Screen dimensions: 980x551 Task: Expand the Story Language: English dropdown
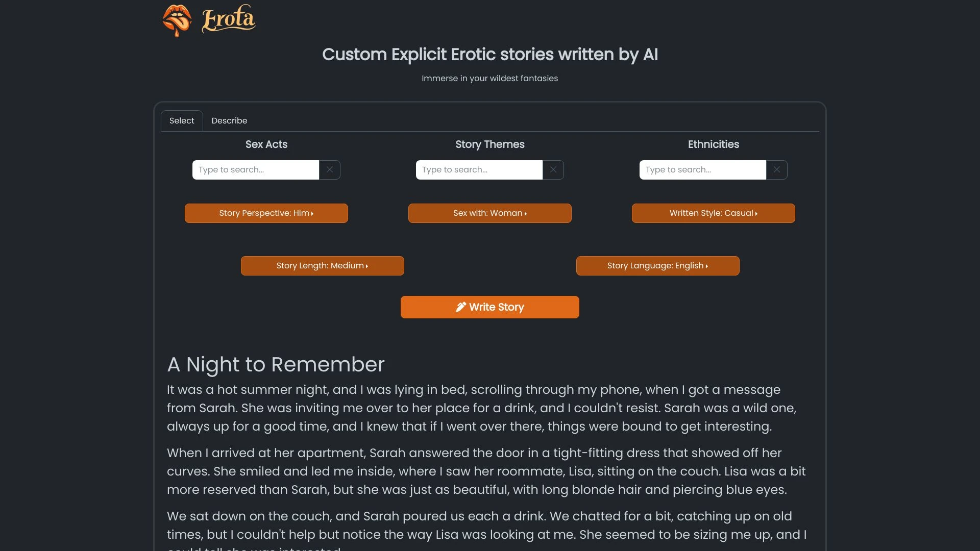click(657, 265)
